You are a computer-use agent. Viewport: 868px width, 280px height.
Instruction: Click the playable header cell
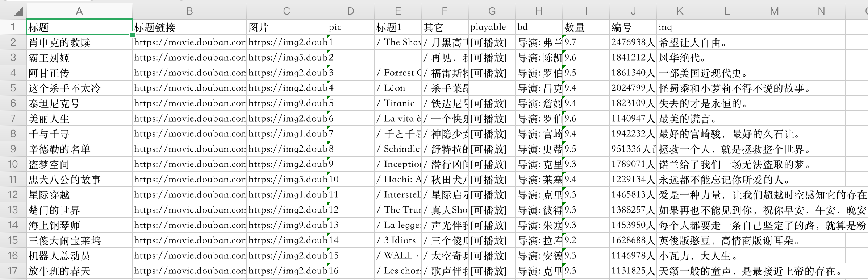coord(492,27)
